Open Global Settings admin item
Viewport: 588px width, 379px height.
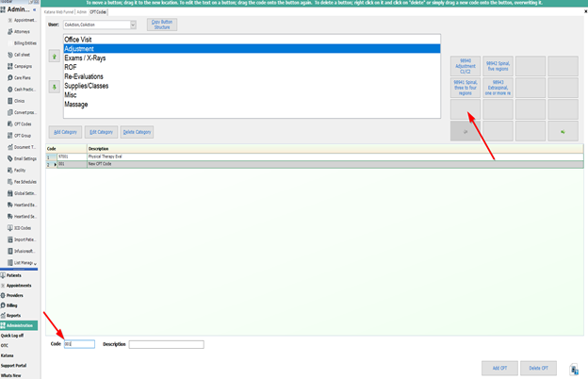(x=22, y=193)
